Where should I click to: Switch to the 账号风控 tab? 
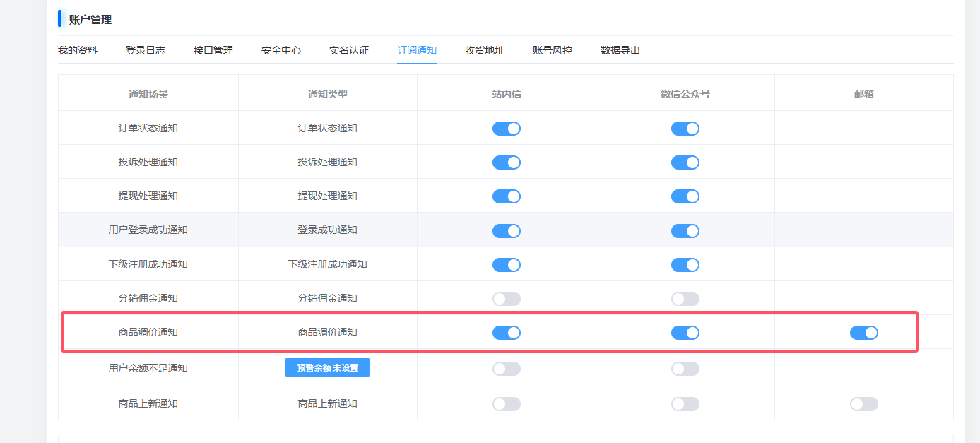tap(553, 50)
